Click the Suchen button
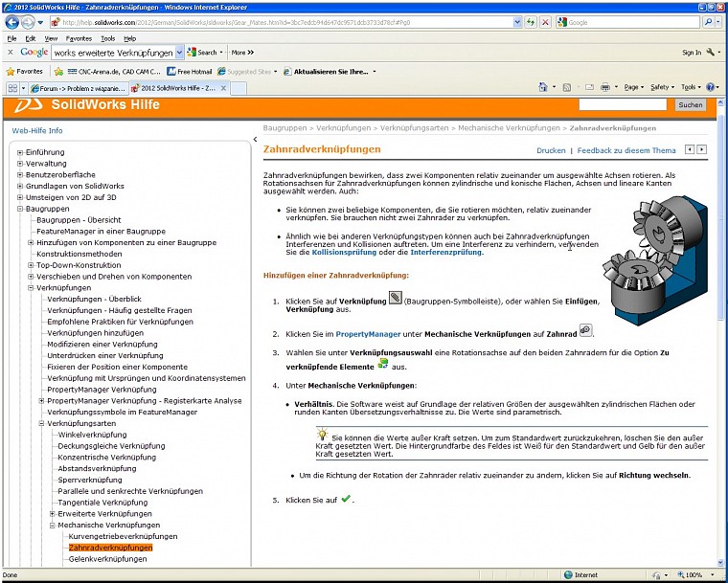728x583 pixels. coord(690,105)
